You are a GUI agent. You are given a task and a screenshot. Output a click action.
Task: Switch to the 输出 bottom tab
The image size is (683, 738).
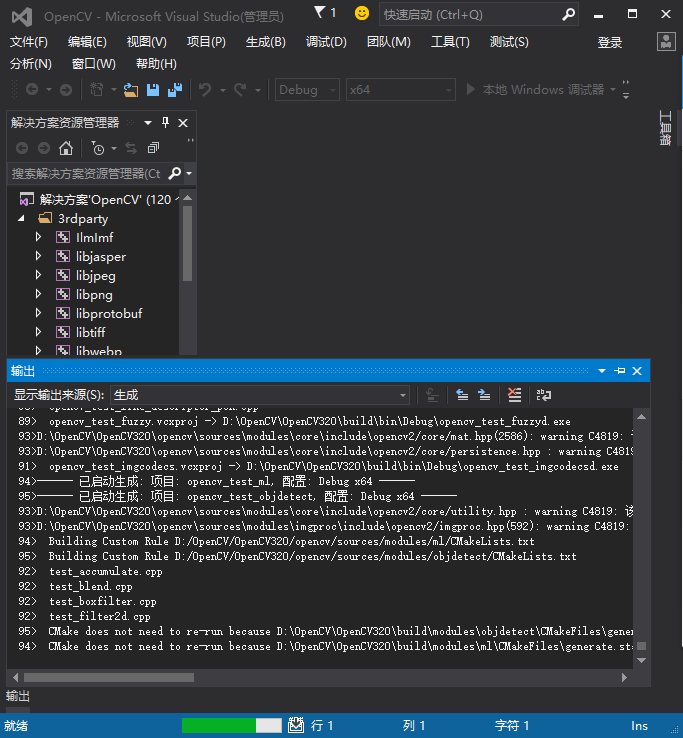tap(18, 696)
